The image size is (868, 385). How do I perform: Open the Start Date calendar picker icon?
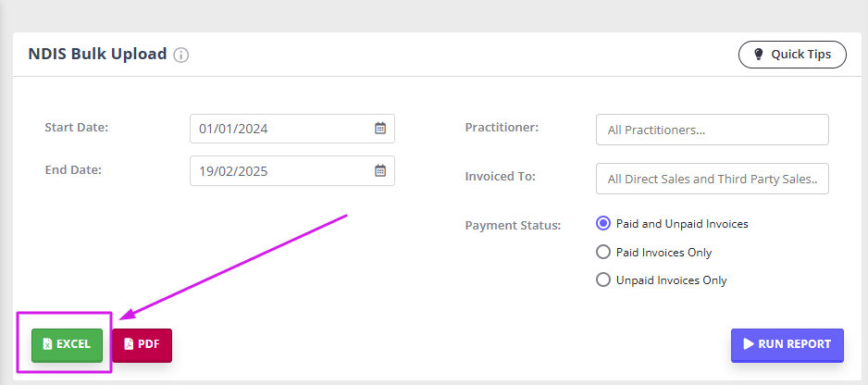380,129
